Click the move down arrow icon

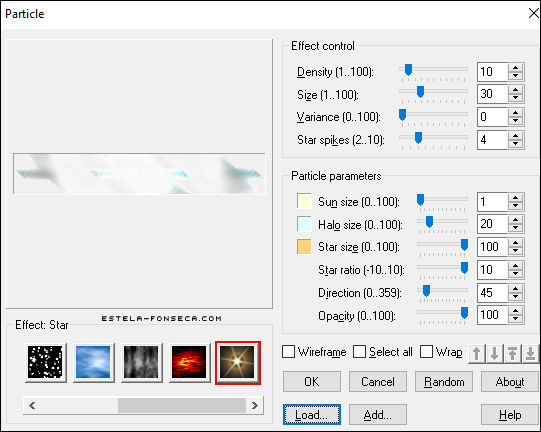click(494, 353)
